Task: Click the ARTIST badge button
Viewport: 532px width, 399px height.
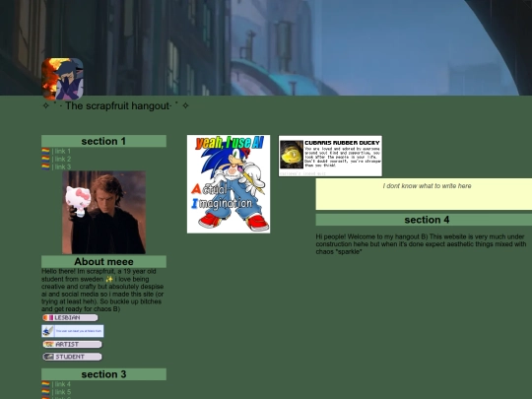Action: (x=72, y=345)
